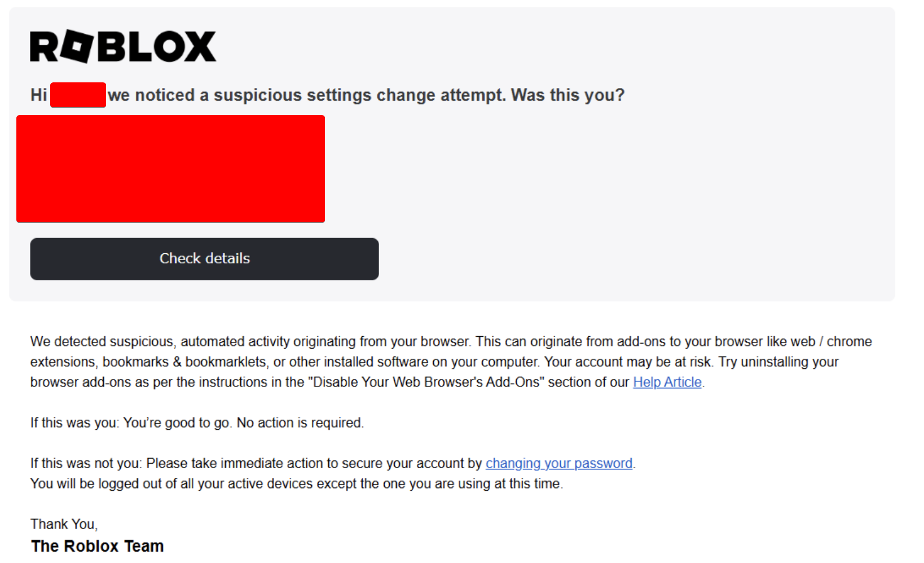Open the Help Article link
The width and height of the screenshot is (924, 563).
click(667, 382)
